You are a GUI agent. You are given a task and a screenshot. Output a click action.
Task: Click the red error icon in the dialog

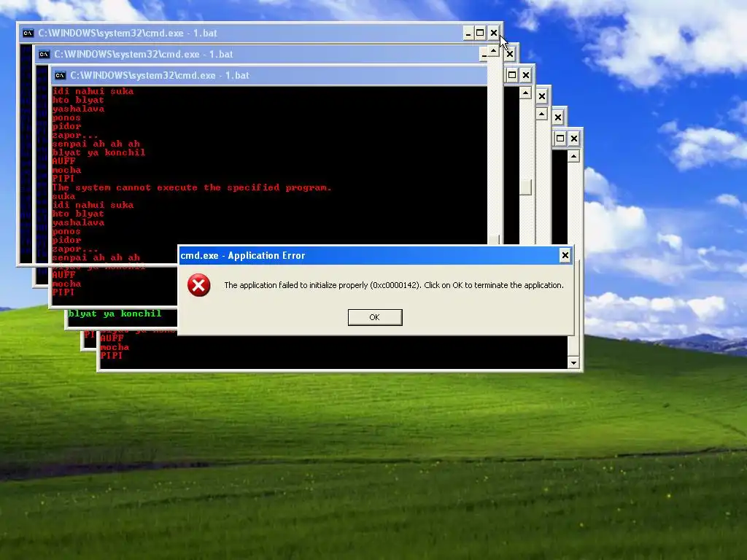(198, 285)
